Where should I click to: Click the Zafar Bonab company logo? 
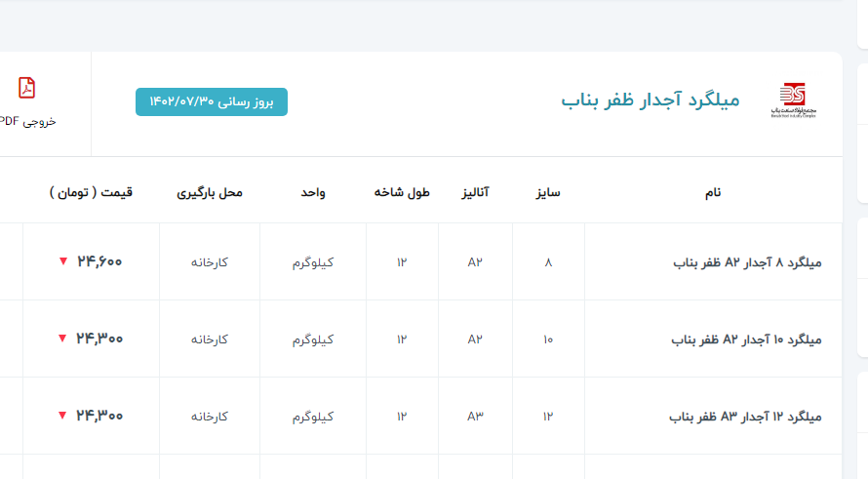[792, 100]
